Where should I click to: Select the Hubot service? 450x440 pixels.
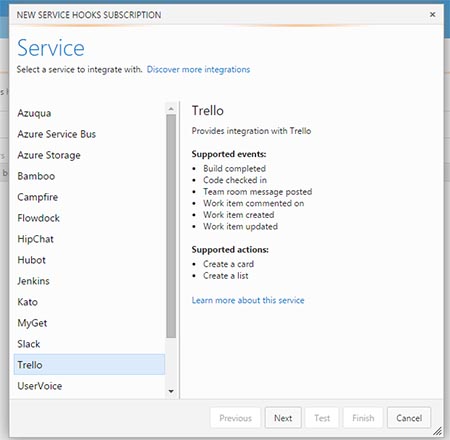(x=89, y=260)
